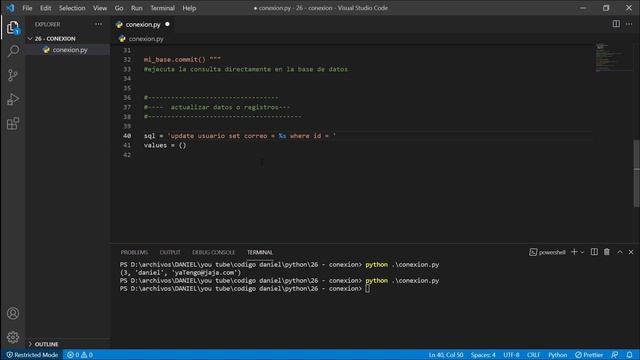Click the powershell terminal label
The width and height of the screenshot is (640, 360).
tap(547, 252)
